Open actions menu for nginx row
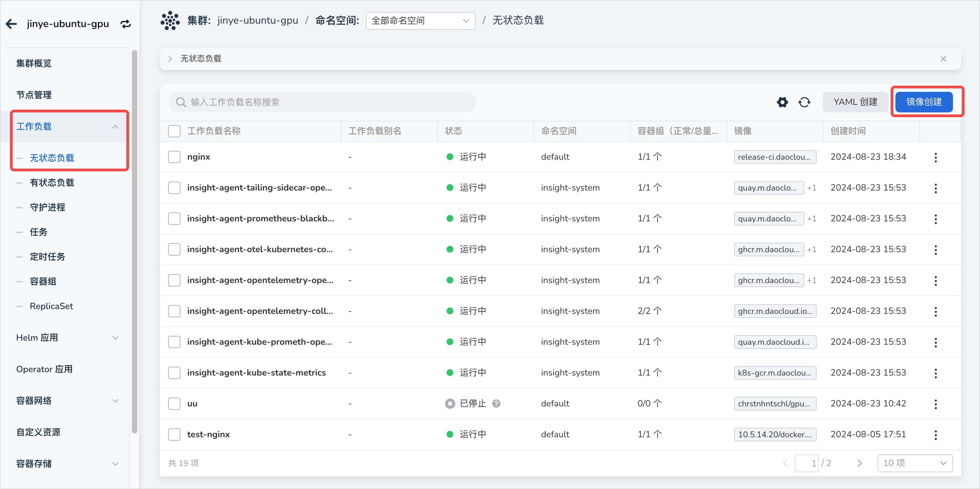980x489 pixels. 935,157
